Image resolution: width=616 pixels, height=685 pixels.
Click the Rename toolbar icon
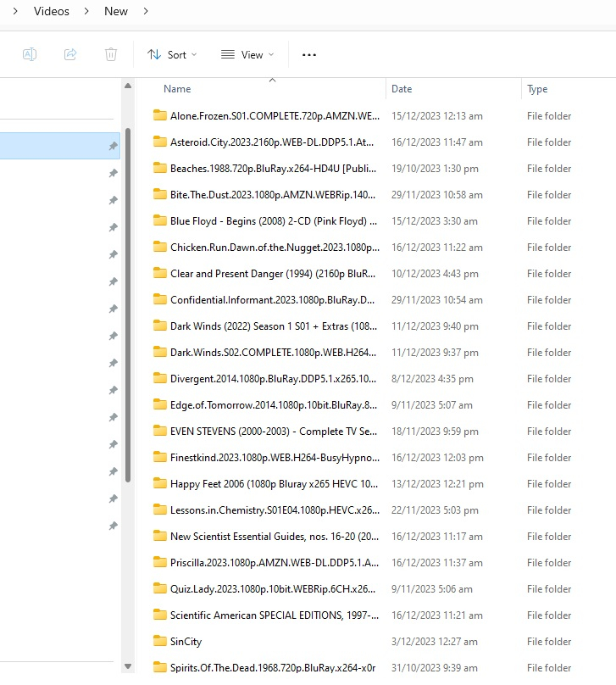coord(30,54)
